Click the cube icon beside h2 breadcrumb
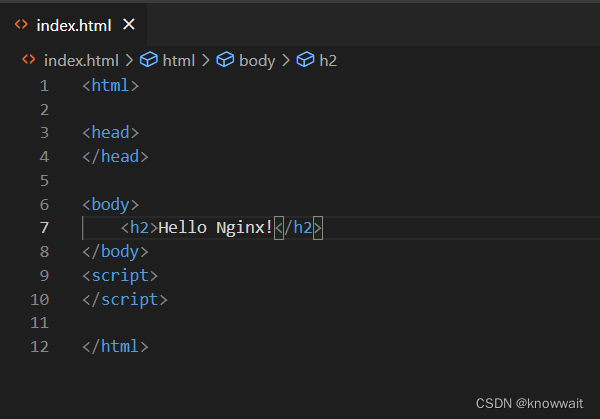The width and height of the screenshot is (600, 419). tap(305, 60)
